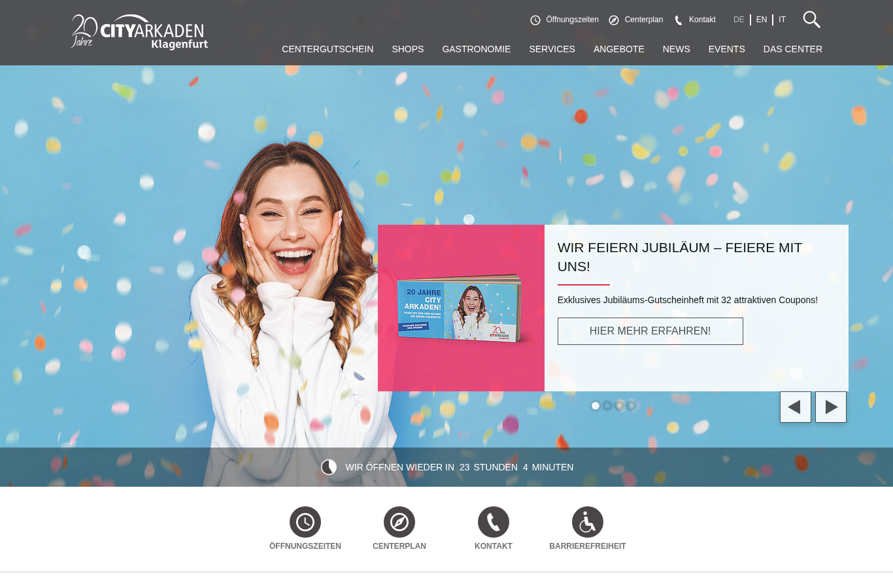Click the compass icon beside Centerplan in header
This screenshot has height=588, width=893.
(x=614, y=20)
